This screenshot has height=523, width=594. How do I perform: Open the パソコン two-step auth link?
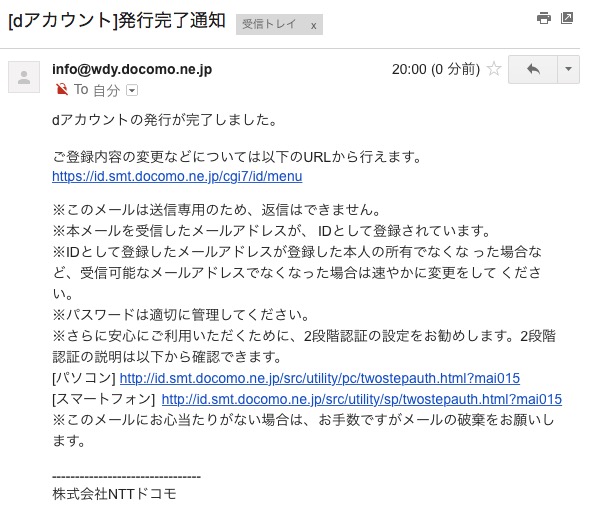[x=320, y=378]
